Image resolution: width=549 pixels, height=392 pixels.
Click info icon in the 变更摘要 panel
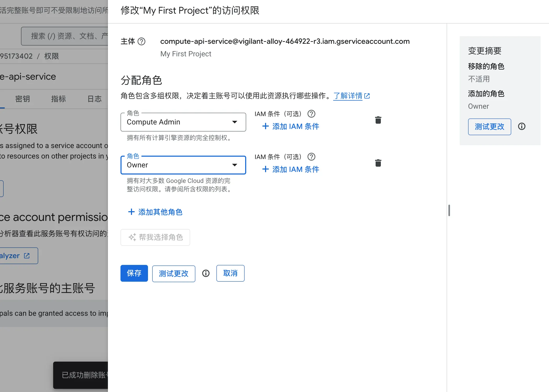point(521,127)
